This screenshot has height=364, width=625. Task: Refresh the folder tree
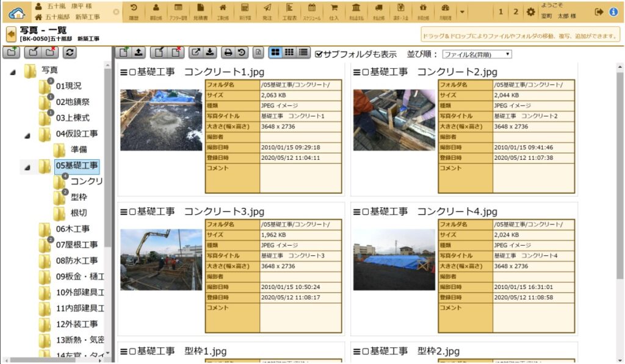(70, 52)
